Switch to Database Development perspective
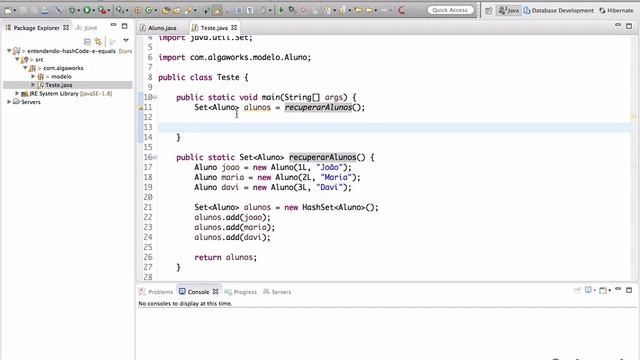The height and width of the screenshot is (360, 640). coord(558,10)
